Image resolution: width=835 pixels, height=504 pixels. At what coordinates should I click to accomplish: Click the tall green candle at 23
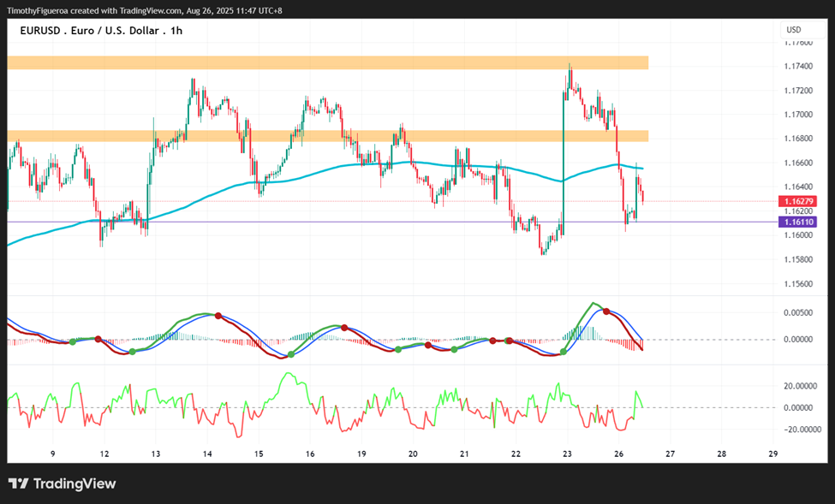tap(563, 163)
